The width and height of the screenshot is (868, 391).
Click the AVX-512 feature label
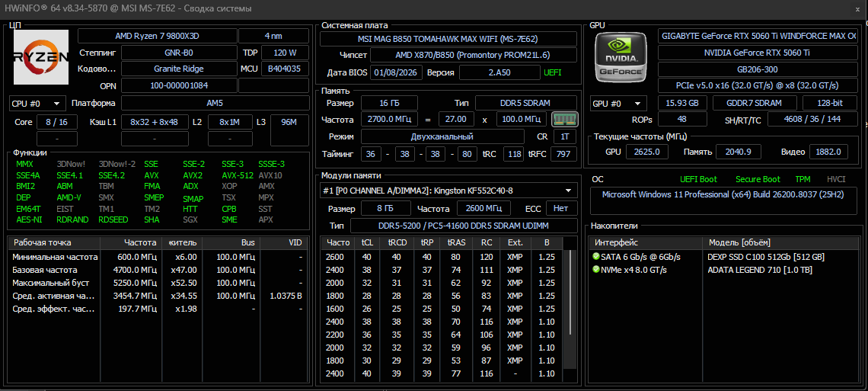point(238,175)
